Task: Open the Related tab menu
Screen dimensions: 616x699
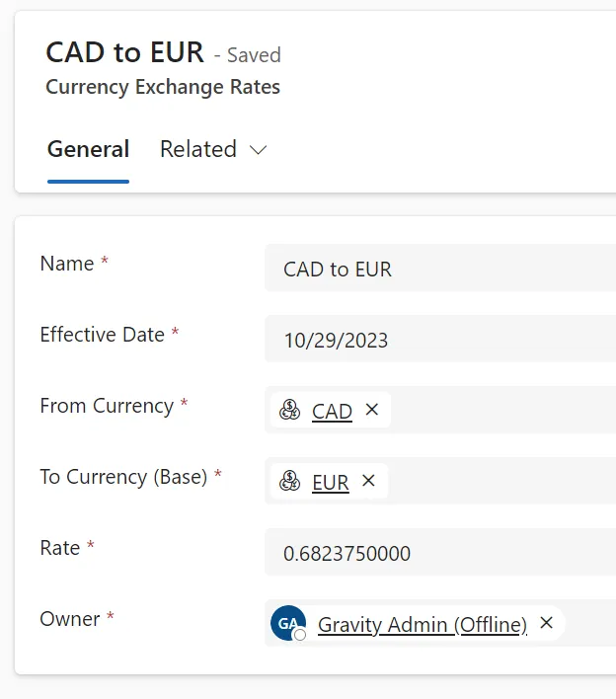Action: [x=213, y=149]
